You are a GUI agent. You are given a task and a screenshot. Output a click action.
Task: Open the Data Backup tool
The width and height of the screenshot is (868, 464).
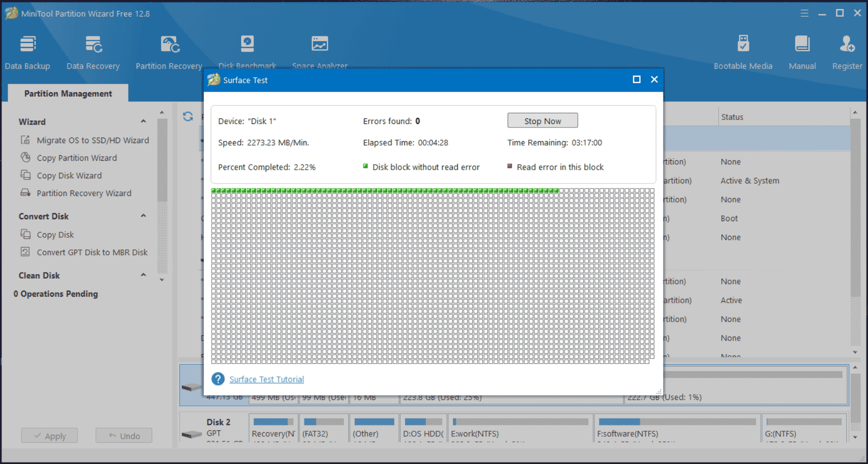pyautogui.click(x=28, y=50)
